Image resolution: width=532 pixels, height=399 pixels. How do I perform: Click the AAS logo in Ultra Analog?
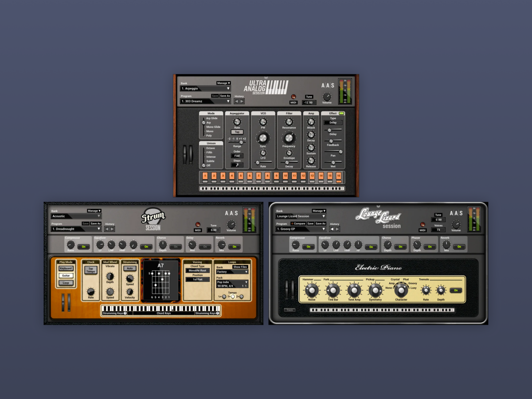coord(328,85)
